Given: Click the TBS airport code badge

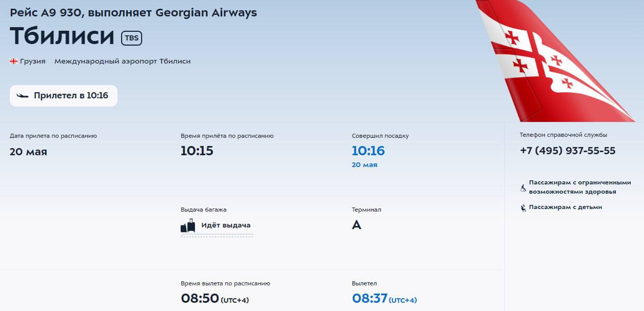Looking at the screenshot, I should pyautogui.click(x=131, y=38).
